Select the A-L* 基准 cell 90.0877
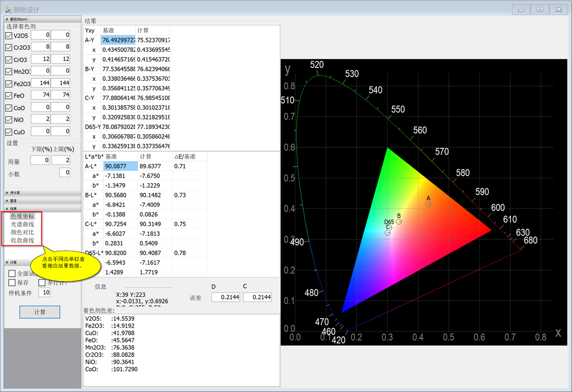The image size is (572, 392). [x=121, y=166]
